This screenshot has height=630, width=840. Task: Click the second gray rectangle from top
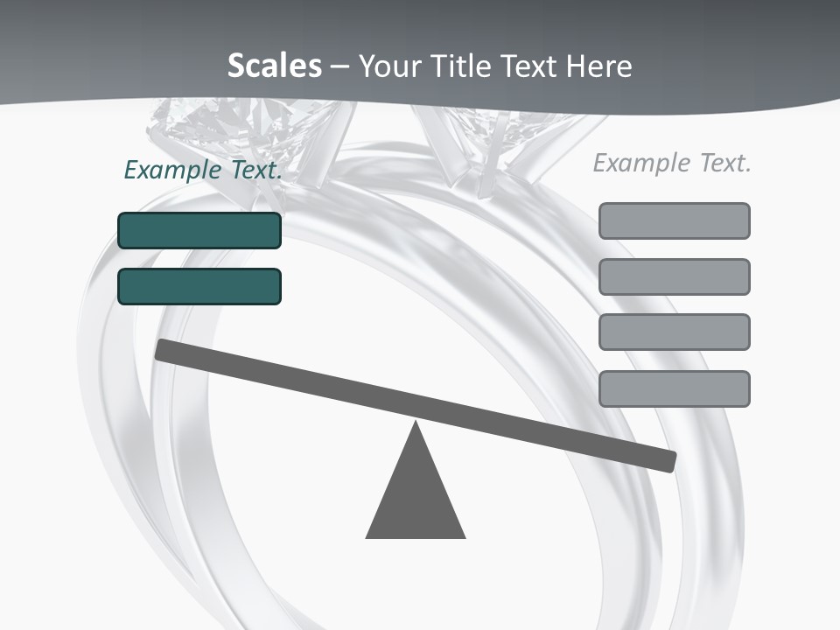click(674, 276)
